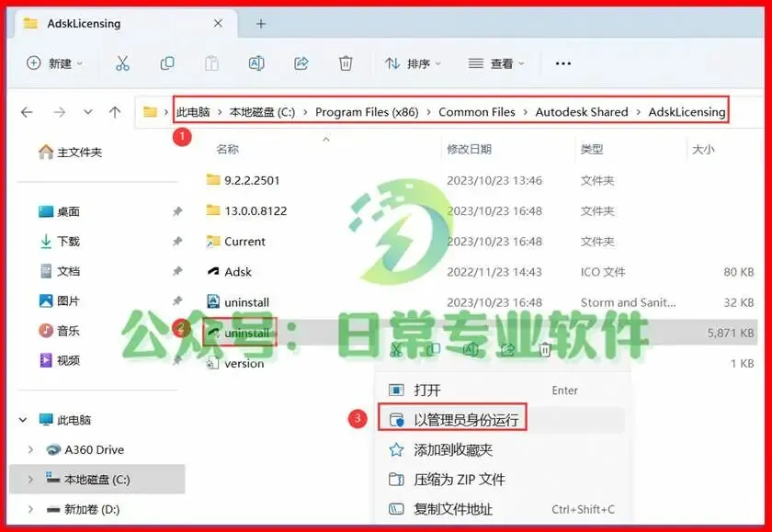The height and width of the screenshot is (532, 772).
Task: Collapse the 此电脑 tree node
Action: (23, 420)
